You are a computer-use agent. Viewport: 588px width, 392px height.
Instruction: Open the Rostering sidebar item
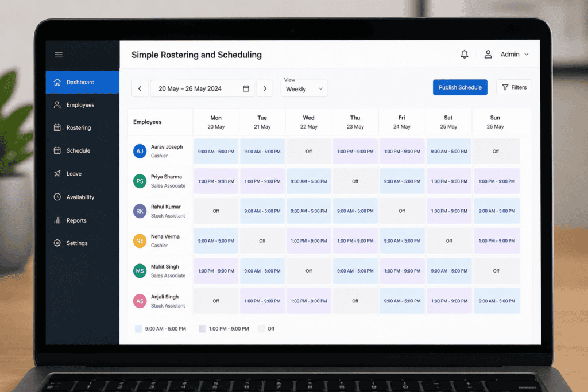(83, 127)
